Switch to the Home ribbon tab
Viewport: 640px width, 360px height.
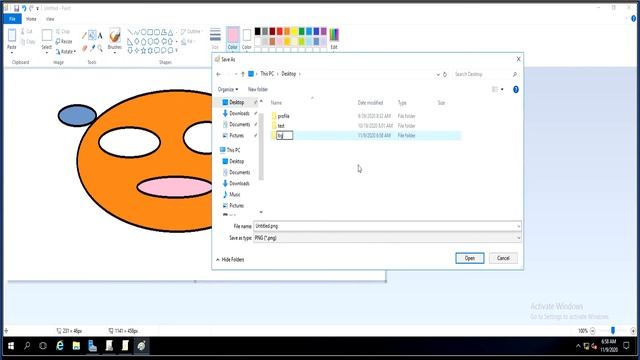click(x=31, y=19)
